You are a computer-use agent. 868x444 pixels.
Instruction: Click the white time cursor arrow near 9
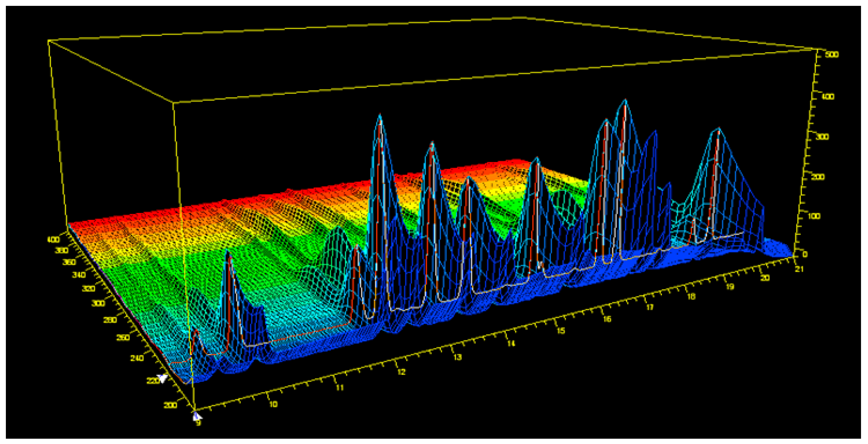click(197, 417)
